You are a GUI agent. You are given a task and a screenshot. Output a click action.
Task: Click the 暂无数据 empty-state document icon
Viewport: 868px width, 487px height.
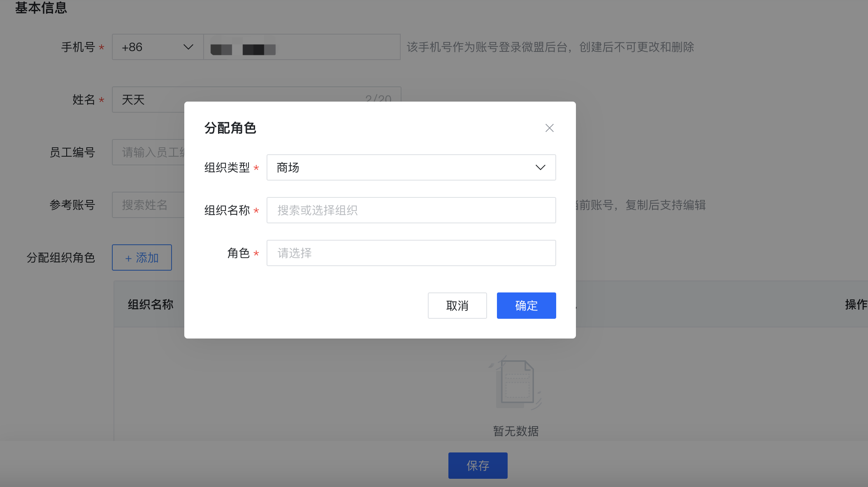515,383
